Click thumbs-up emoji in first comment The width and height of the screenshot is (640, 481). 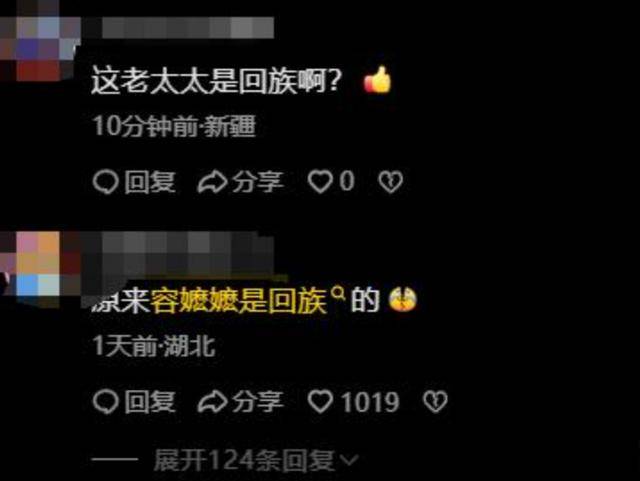click(x=378, y=80)
